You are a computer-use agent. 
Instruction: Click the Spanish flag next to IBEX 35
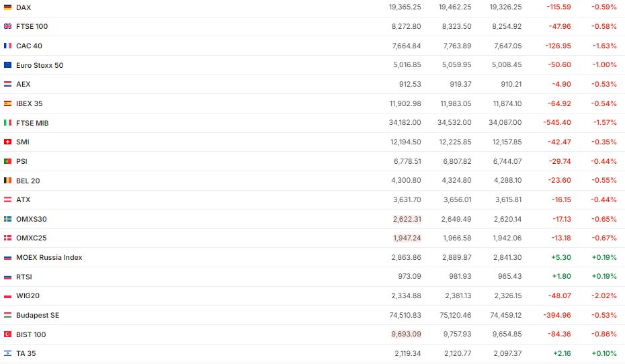point(7,103)
